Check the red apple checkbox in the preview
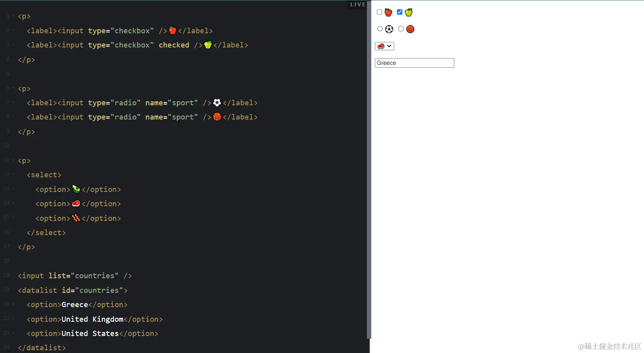Viewport: 644px width, 353px height. pos(380,12)
